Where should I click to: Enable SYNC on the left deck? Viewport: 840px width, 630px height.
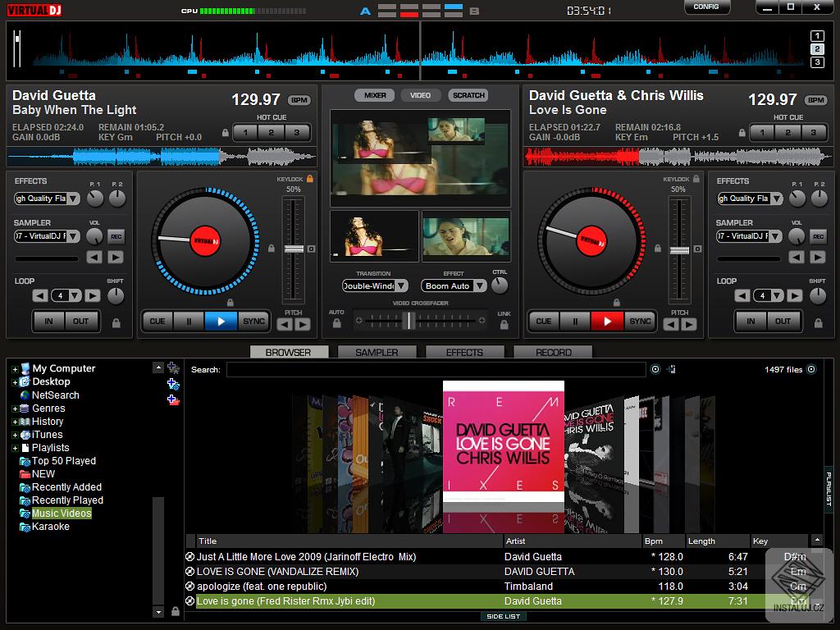click(x=254, y=321)
